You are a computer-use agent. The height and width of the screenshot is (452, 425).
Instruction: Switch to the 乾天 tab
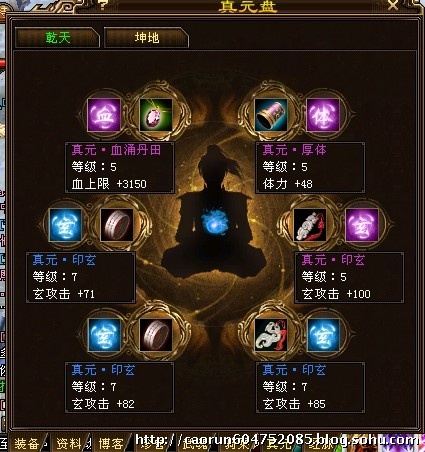point(57,38)
